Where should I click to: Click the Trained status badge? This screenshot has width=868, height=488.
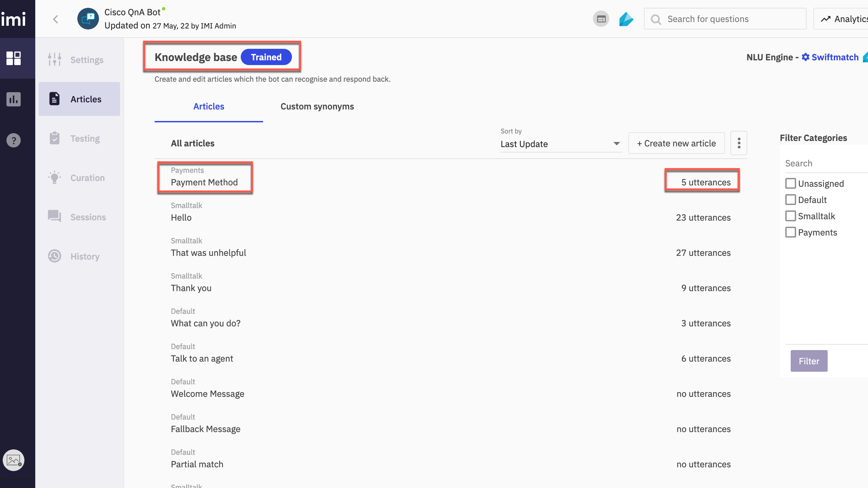point(266,57)
